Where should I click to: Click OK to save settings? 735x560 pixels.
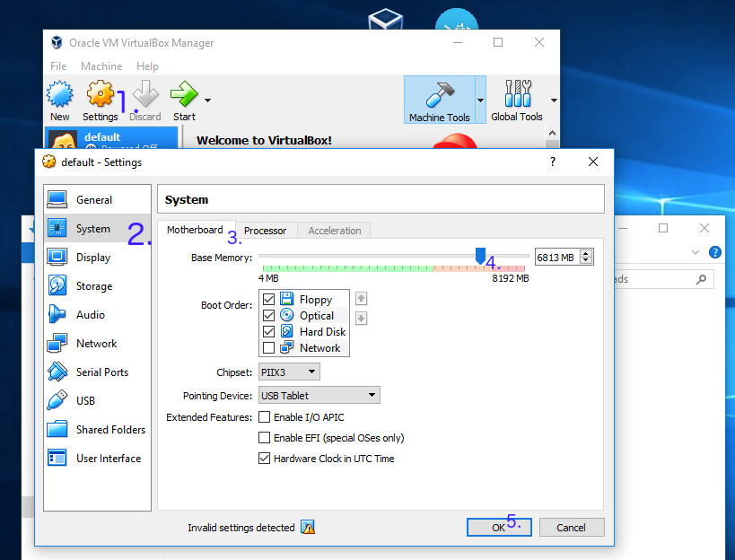(498, 528)
